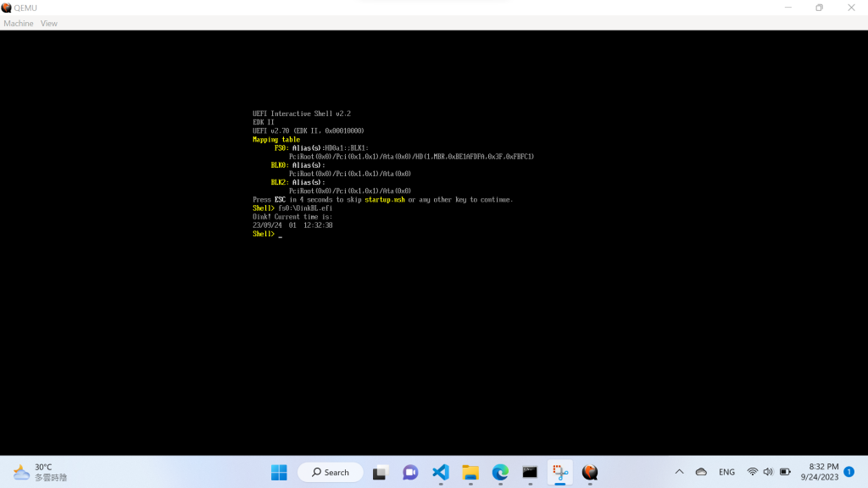Show hidden tray icons chevron
Screen dimensions: 868x488
679,472
